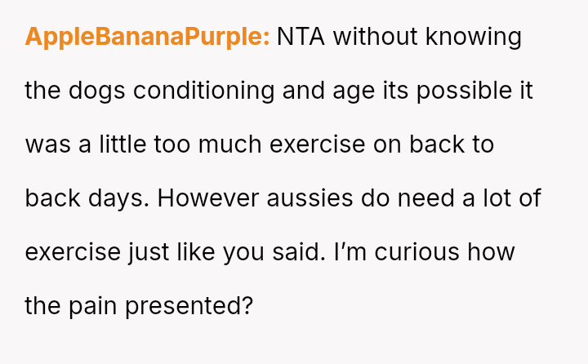Click the phrase "without knowing" in the first line
The image size is (588, 364).
click(x=429, y=38)
